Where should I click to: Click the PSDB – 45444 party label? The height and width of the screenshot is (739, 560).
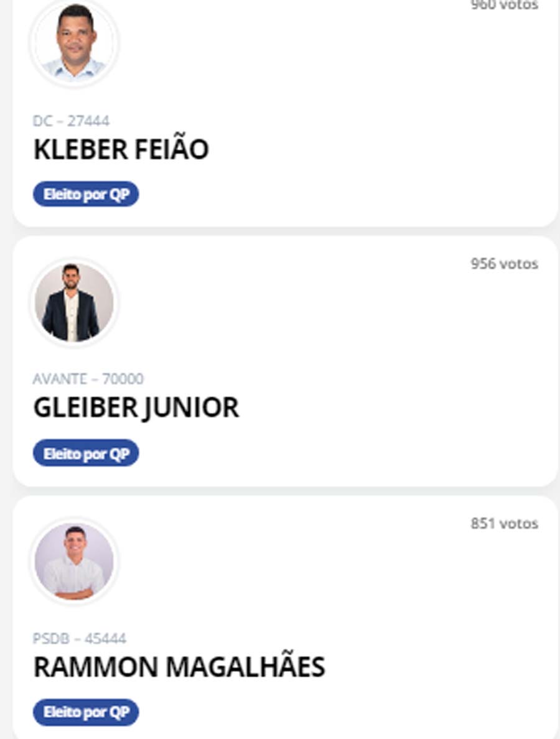(79, 638)
